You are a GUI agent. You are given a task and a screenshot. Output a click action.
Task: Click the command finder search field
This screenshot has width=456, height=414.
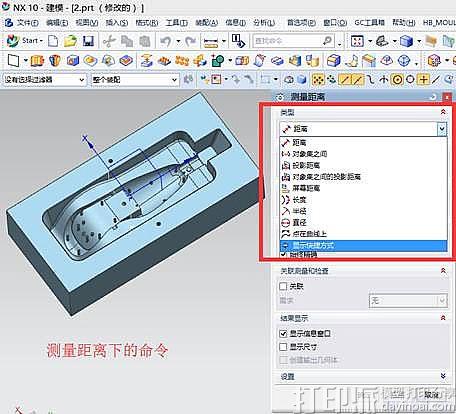(x=287, y=41)
